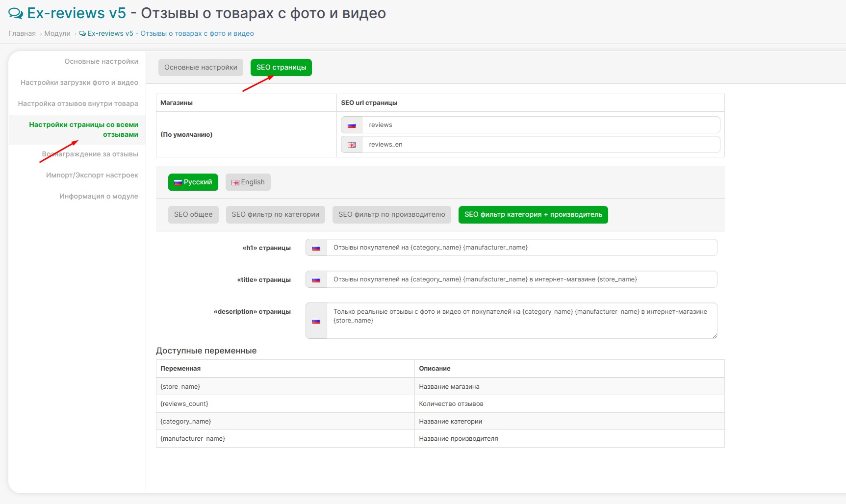Click the flag icon next to h1 field
This screenshot has width=846, height=504.
(x=316, y=248)
